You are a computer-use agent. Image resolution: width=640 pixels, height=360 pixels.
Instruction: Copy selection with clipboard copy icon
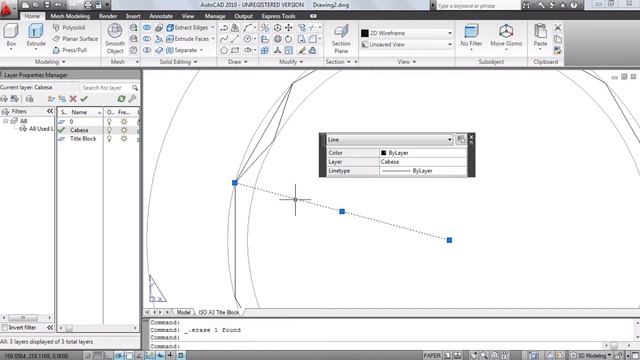click(558, 39)
